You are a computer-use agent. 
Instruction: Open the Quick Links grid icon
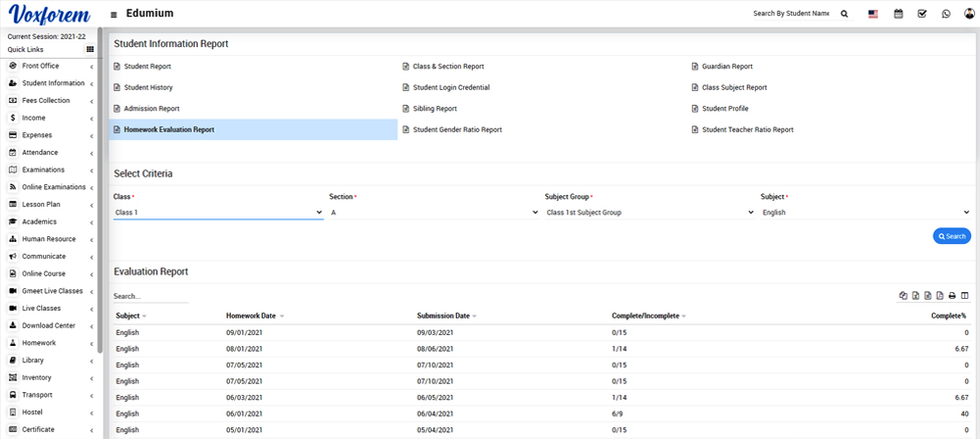click(x=90, y=49)
